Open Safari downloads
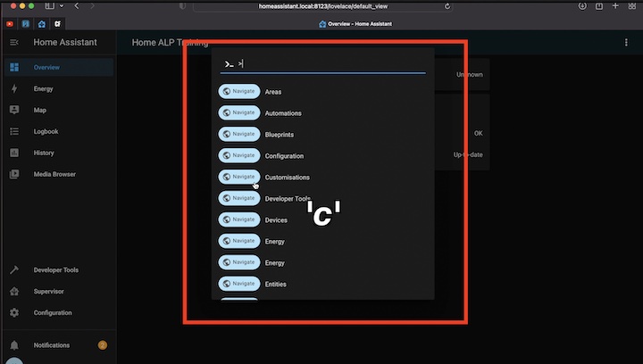The height and width of the screenshot is (364, 643). 582,6
